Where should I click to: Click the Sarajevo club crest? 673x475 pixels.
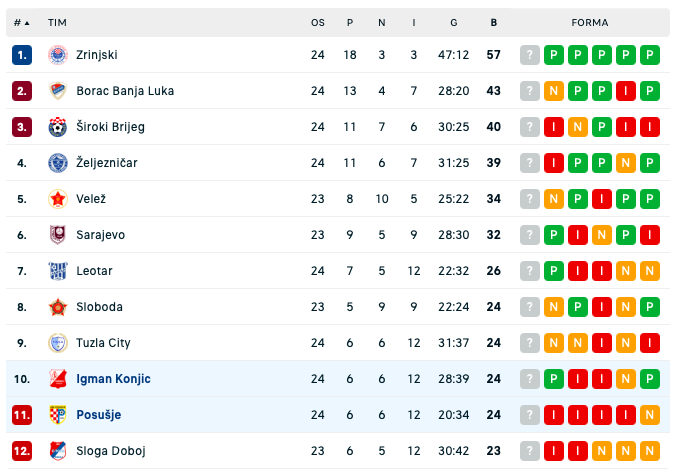[58, 235]
